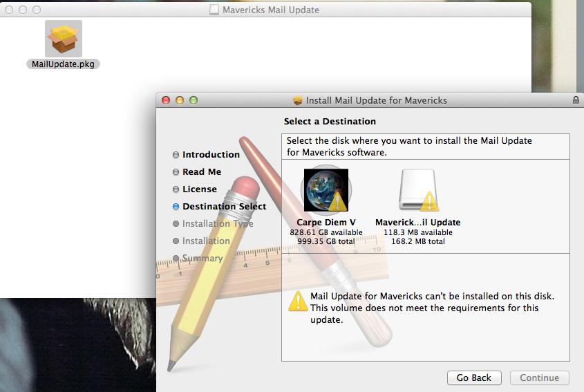
Task: Select the Maverick...il Update disk
Action: click(417, 191)
